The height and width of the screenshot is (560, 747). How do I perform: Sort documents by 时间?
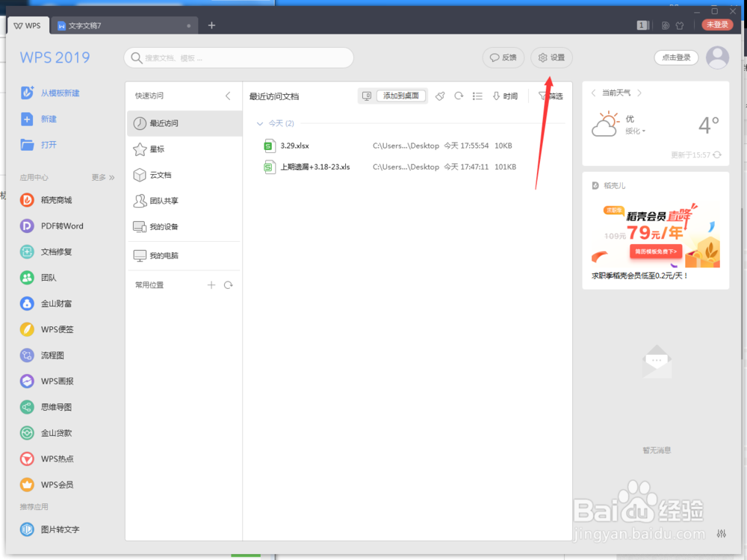pyautogui.click(x=506, y=96)
